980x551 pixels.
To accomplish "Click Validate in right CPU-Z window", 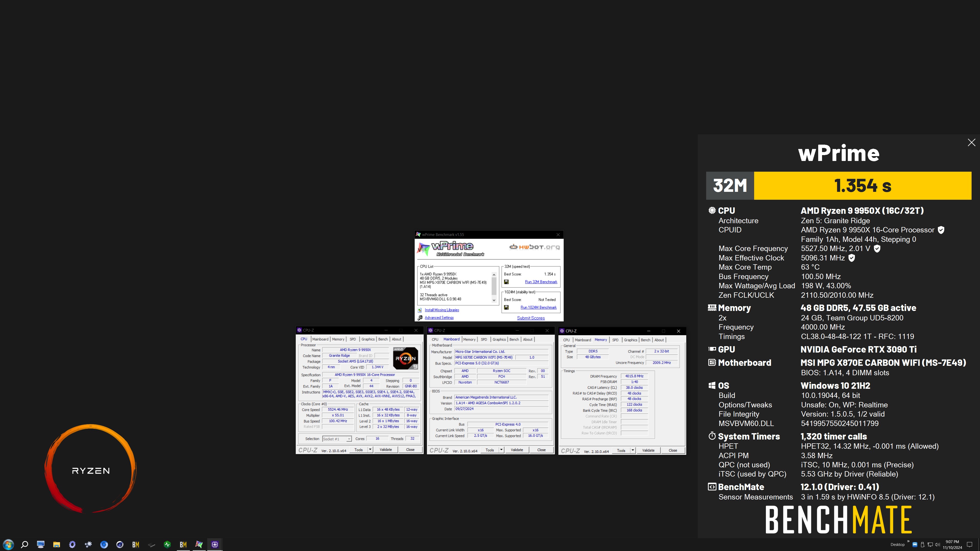I will click(648, 450).
